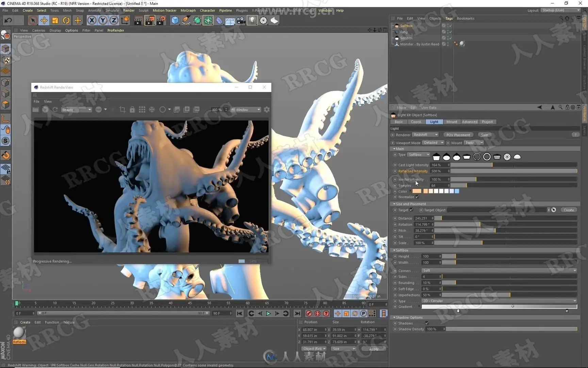Click the Create target button

[x=569, y=210]
